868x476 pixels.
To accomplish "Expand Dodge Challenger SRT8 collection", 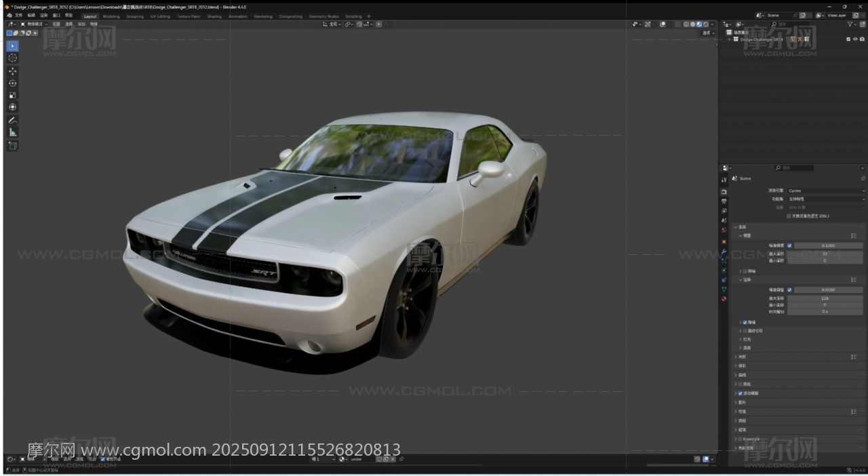I will pyautogui.click(x=730, y=39).
